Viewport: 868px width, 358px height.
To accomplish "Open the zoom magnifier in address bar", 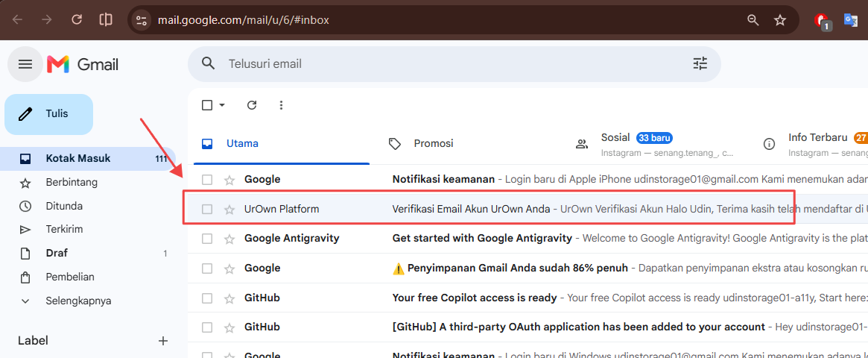I will coord(753,20).
